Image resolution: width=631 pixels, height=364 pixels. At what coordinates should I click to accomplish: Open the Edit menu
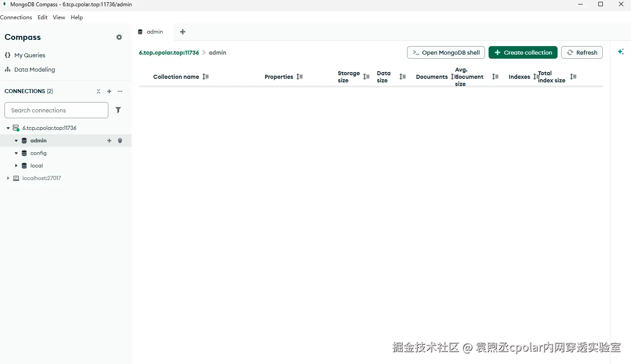[43, 17]
